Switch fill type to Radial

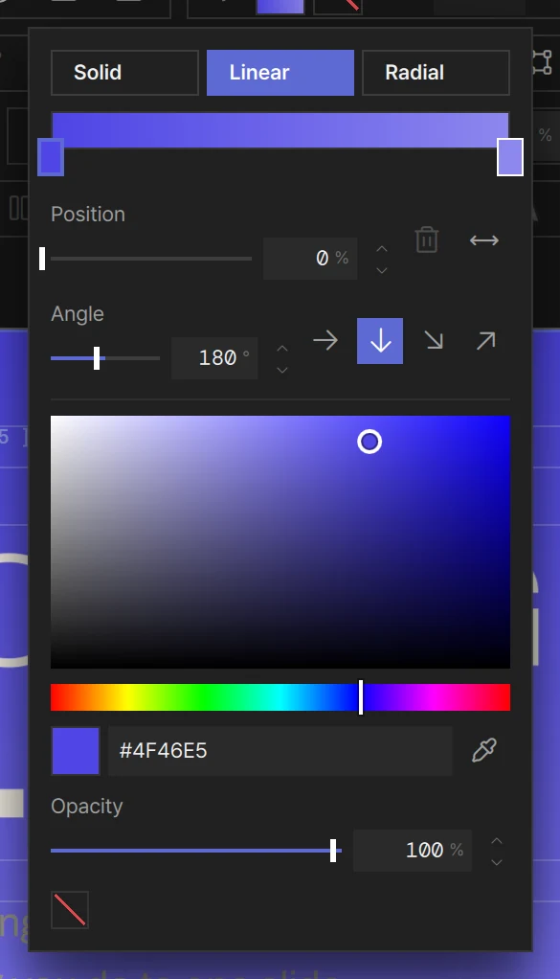(x=436, y=73)
